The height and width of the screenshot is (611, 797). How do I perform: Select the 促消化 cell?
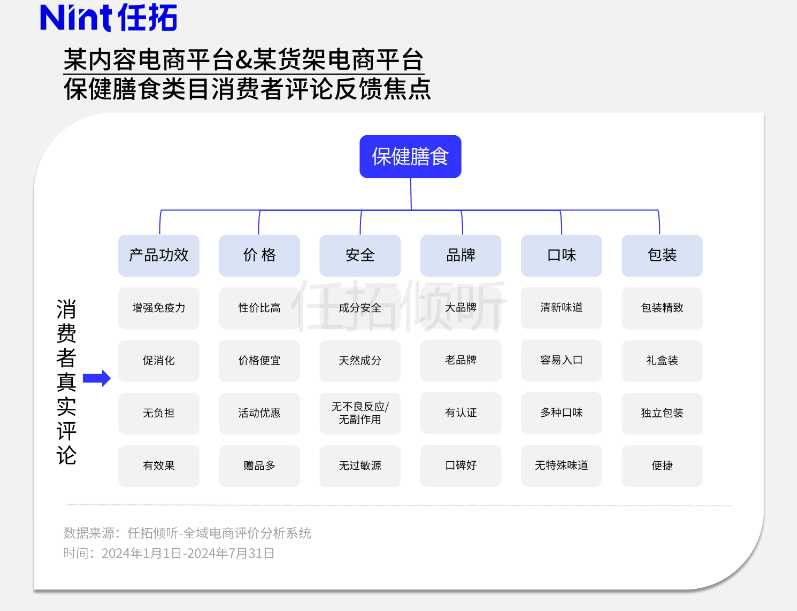[x=159, y=360]
